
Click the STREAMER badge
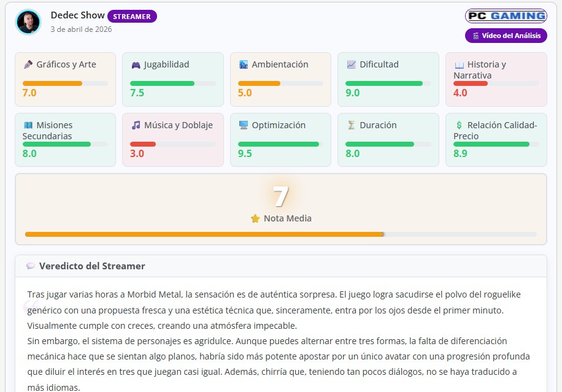(132, 17)
